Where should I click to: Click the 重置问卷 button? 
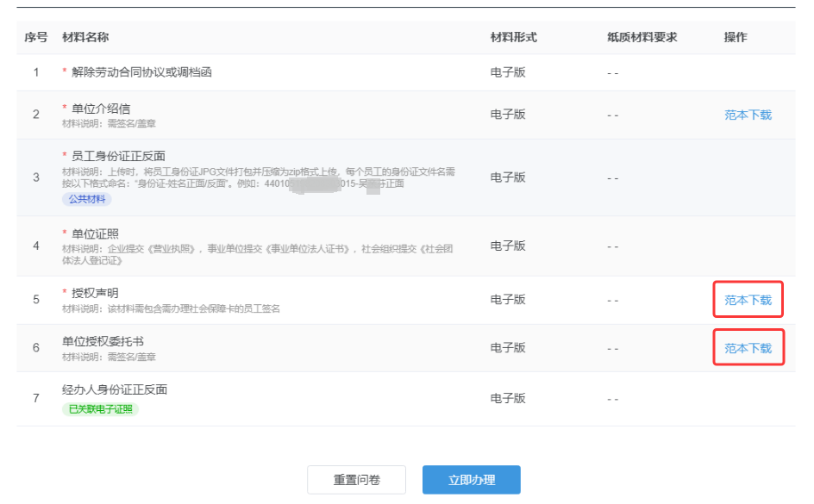[x=356, y=479]
